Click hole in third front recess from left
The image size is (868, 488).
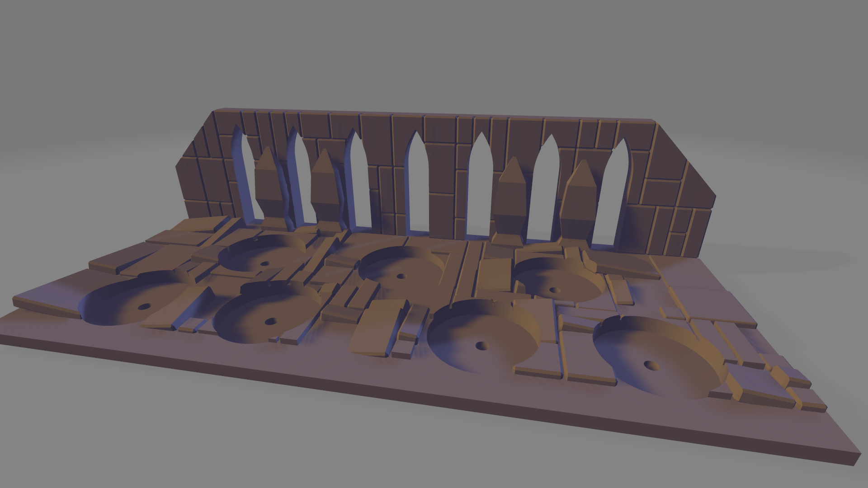(x=482, y=346)
